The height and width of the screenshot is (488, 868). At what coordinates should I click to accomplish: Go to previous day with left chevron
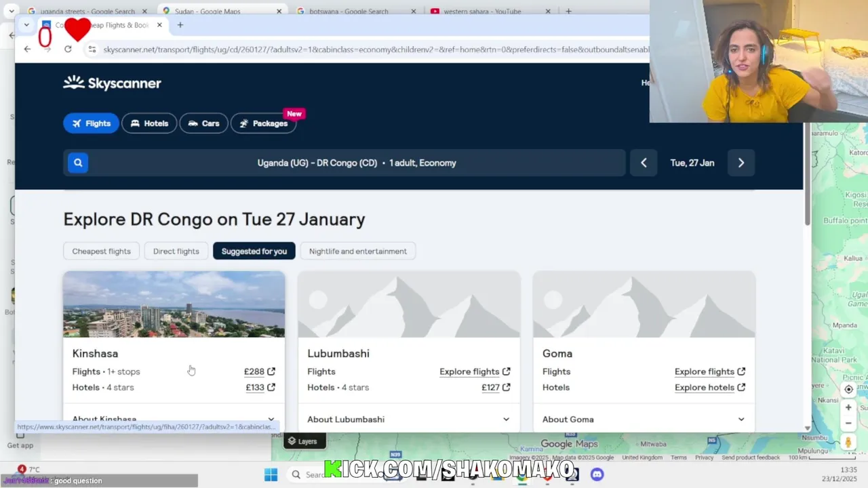pos(644,163)
